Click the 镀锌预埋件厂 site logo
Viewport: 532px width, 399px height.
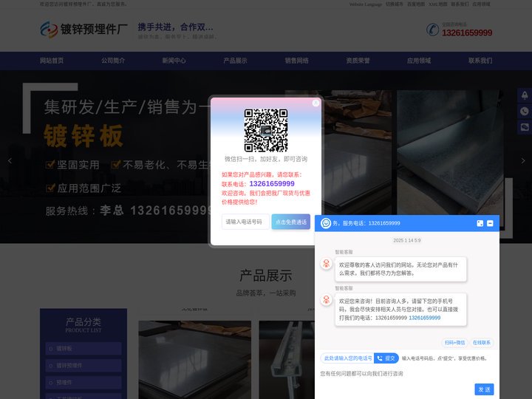(83, 29)
